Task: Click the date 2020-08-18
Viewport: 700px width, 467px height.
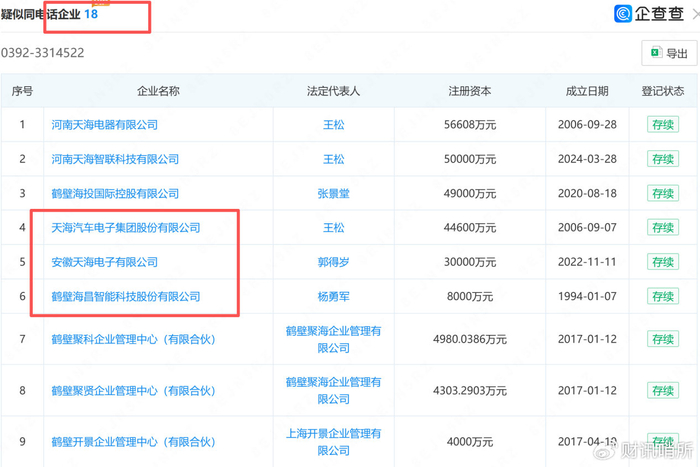Action: (587, 193)
